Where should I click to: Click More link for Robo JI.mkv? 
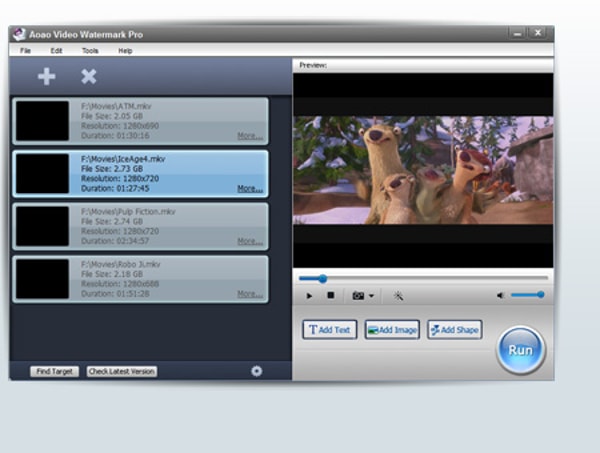[250, 294]
